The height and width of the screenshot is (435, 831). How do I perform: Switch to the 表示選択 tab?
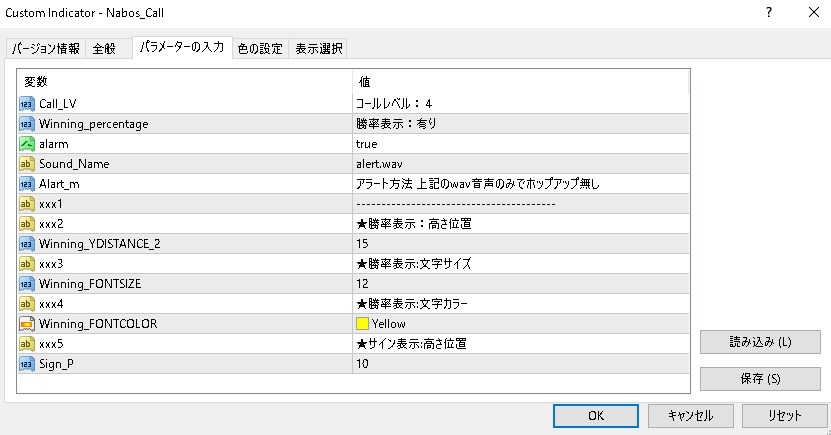[x=319, y=49]
